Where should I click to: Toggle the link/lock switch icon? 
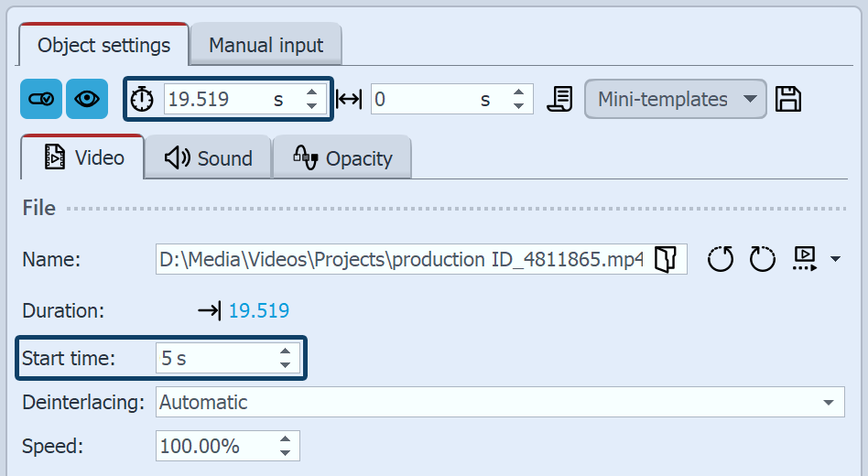pos(41,99)
